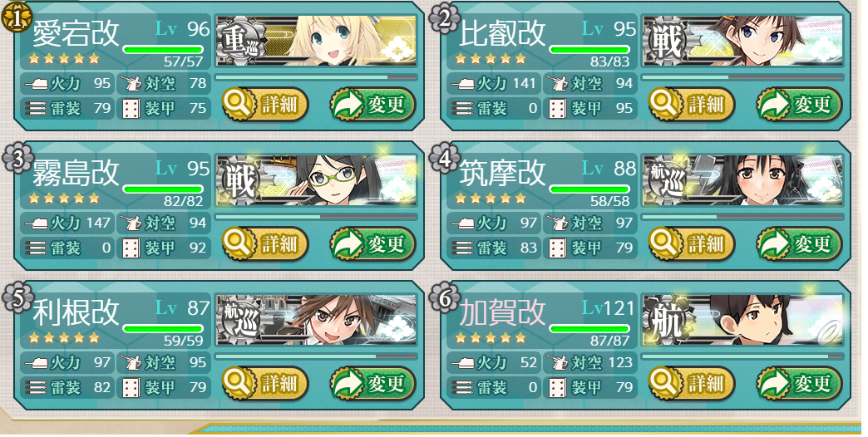Select 愛宕改 heavy cruiser portrait banner
The image size is (868, 437).
pos(316,41)
